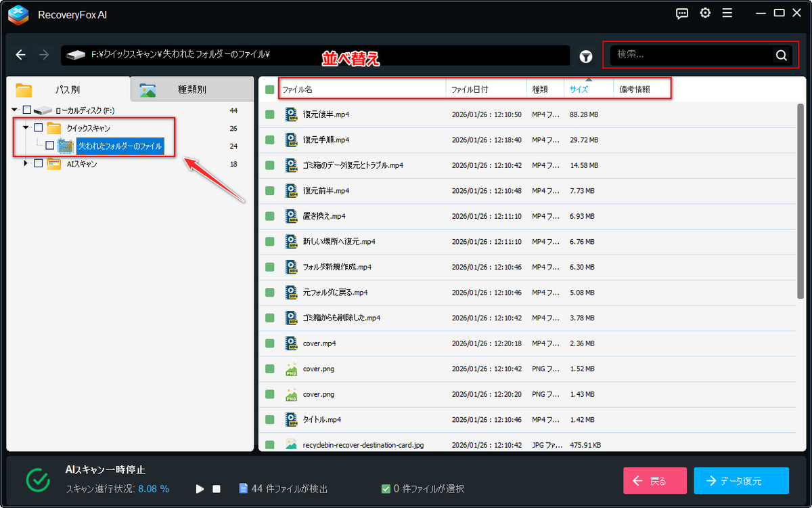Sort by 備考情報 column

pos(641,89)
